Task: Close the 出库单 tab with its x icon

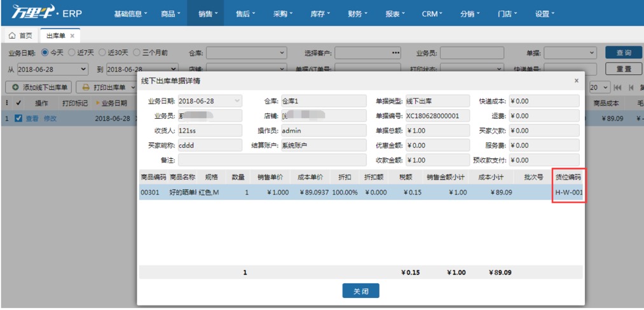Action: pyautogui.click(x=72, y=36)
